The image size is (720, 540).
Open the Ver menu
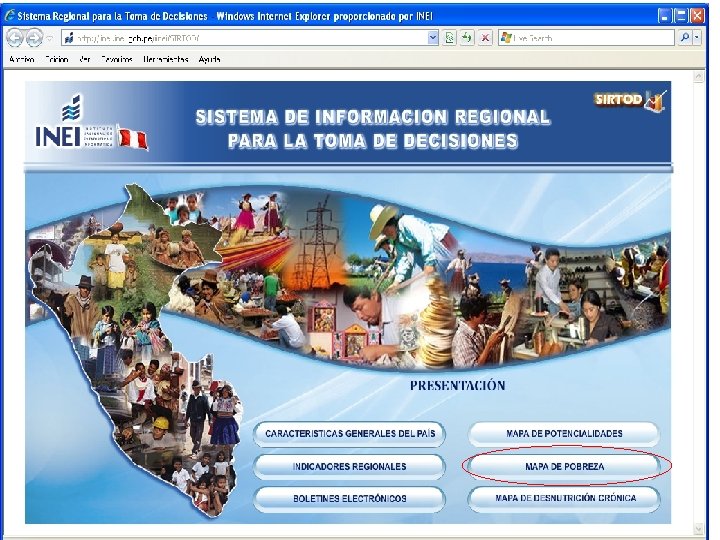[x=85, y=59]
